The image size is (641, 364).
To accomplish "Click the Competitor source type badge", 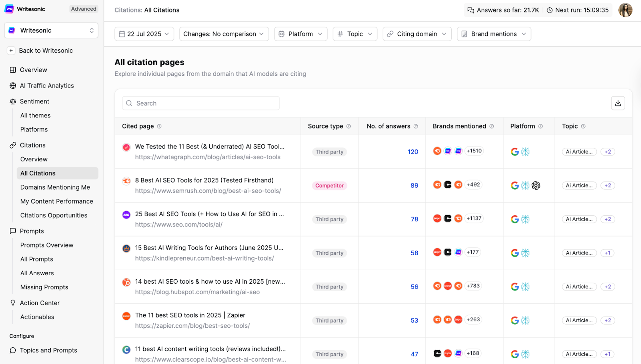I will click(x=329, y=186).
